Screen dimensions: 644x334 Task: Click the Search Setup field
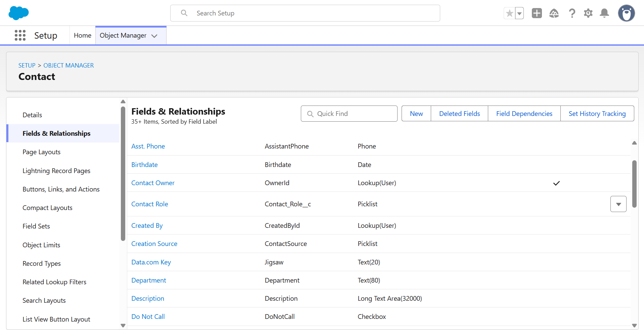tap(305, 13)
